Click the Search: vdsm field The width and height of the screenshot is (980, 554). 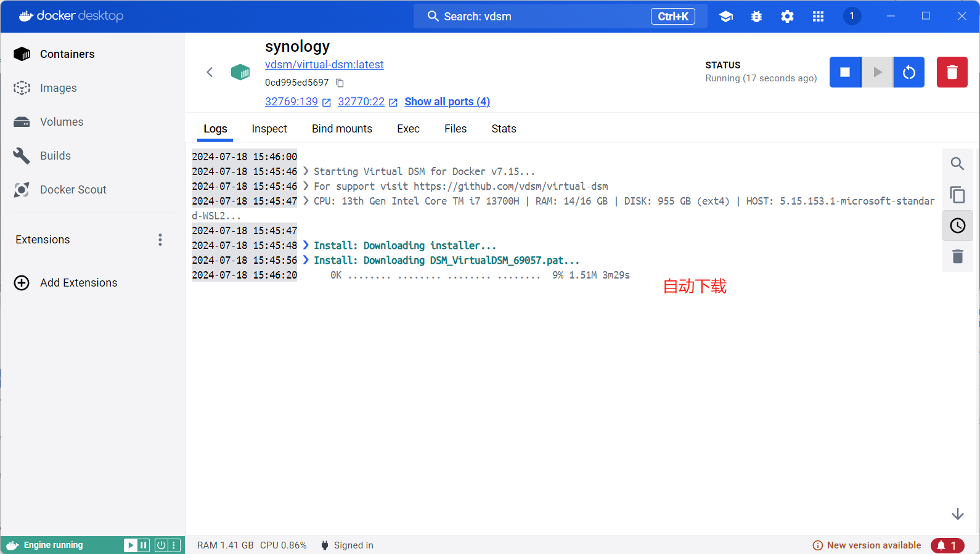tap(560, 17)
